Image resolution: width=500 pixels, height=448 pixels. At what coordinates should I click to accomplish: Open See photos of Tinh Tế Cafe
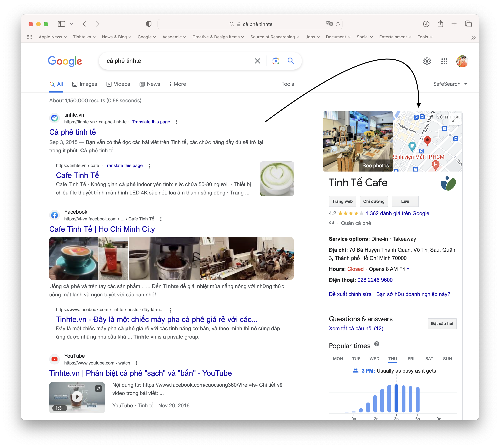[376, 166]
